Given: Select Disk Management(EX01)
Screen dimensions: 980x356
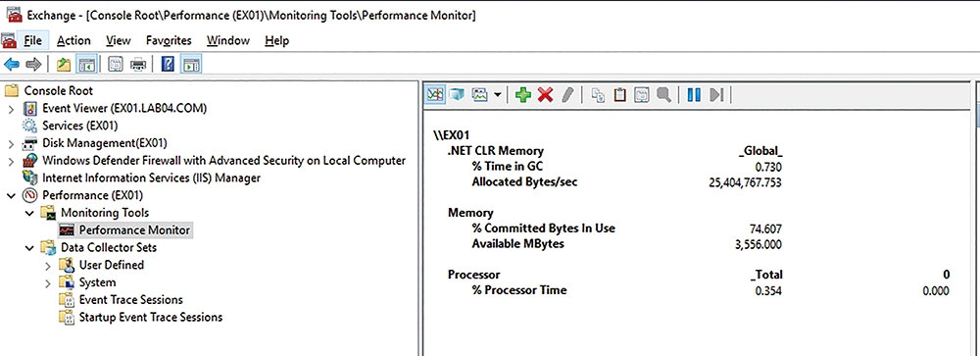Looking at the screenshot, I should click(105, 142).
